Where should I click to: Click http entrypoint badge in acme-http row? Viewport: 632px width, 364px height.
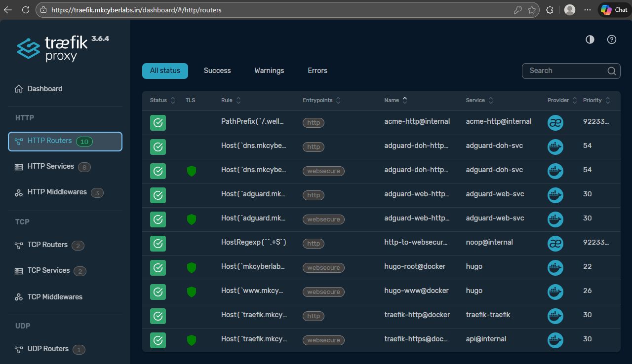pos(314,123)
